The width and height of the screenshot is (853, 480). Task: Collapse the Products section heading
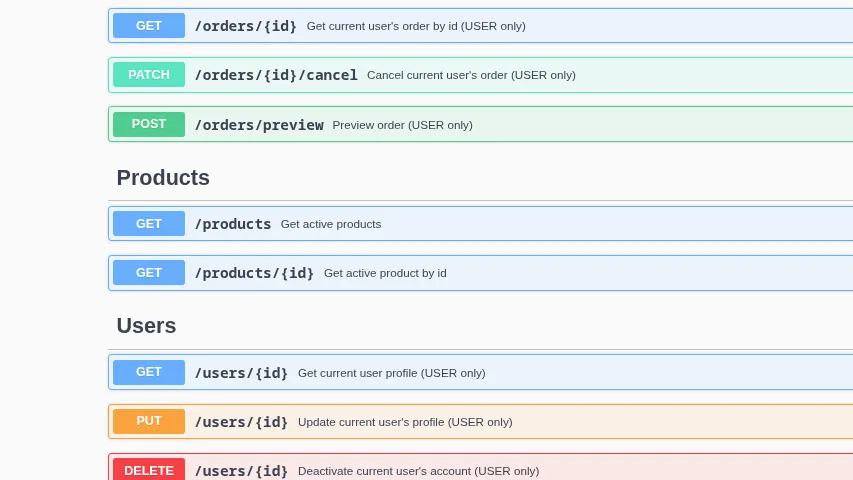163,177
